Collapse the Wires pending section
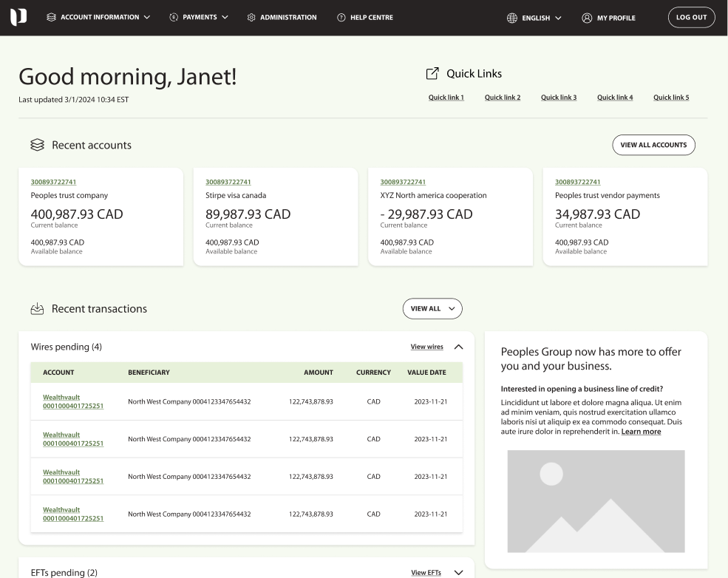The image size is (728, 578). tap(458, 347)
